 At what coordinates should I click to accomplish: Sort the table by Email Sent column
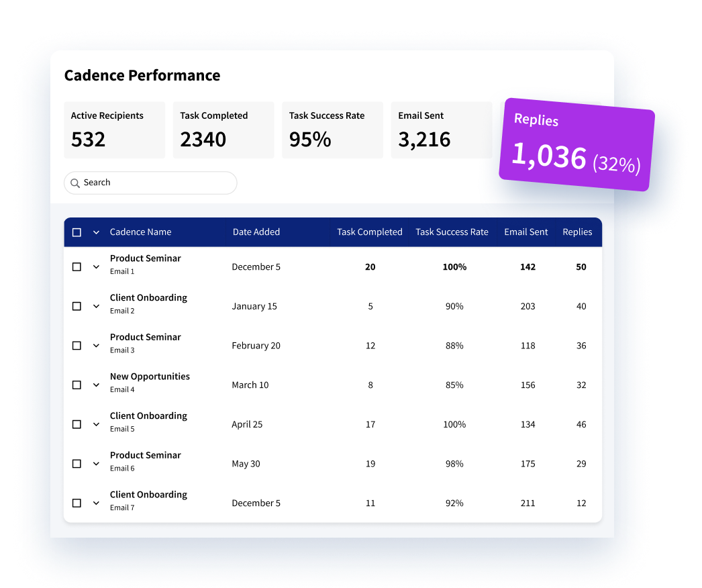pyautogui.click(x=525, y=232)
